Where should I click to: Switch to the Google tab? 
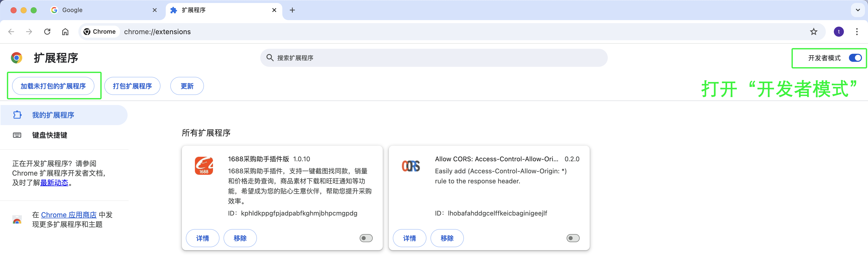pos(101,10)
